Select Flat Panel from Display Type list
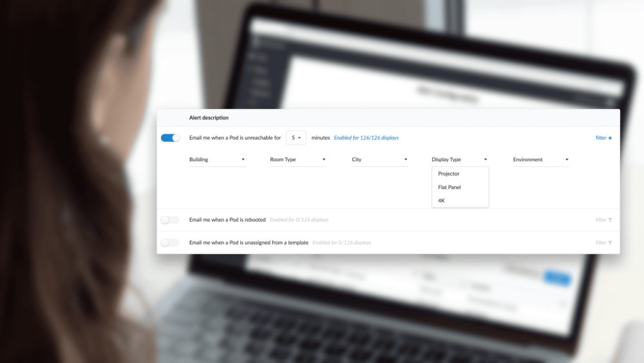 pos(460,187)
